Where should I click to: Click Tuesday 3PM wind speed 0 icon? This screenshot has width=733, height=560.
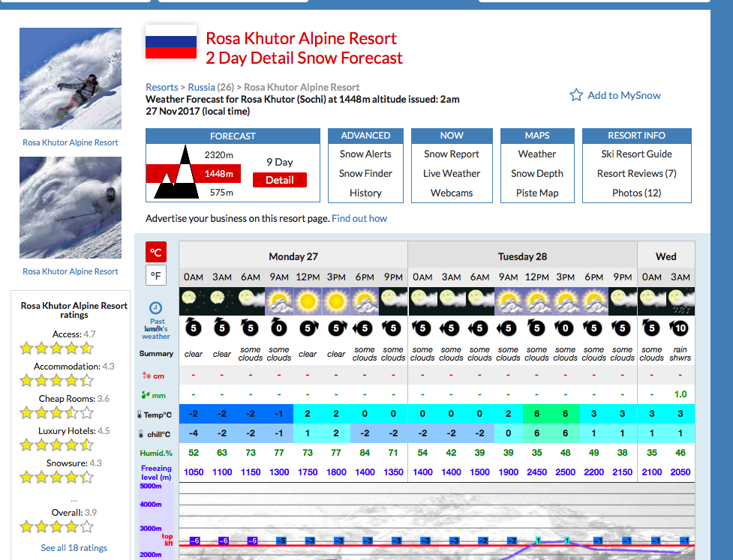pos(565,328)
